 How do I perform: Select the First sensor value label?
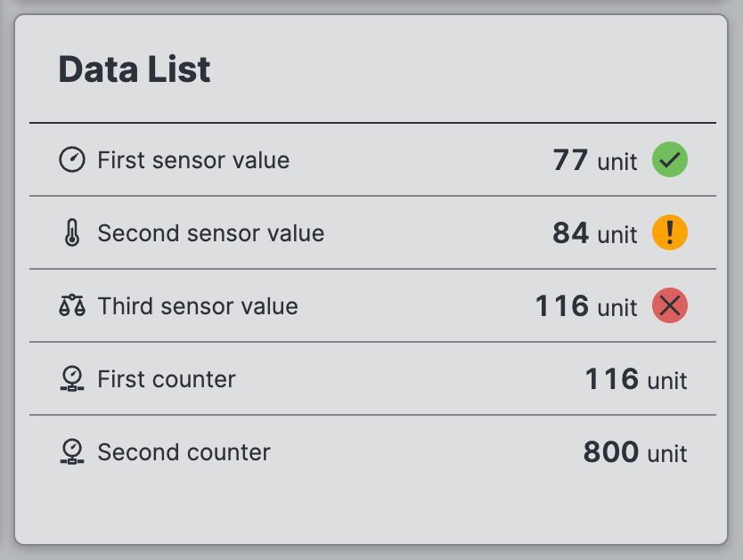(x=193, y=160)
